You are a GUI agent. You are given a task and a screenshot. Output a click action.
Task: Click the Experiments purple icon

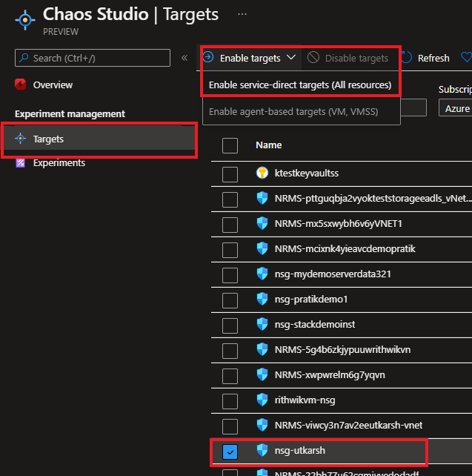point(20,163)
